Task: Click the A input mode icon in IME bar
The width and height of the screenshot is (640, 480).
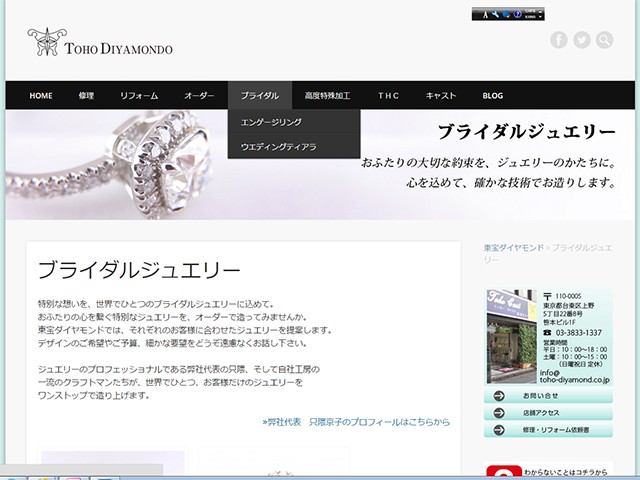Action: click(485, 15)
